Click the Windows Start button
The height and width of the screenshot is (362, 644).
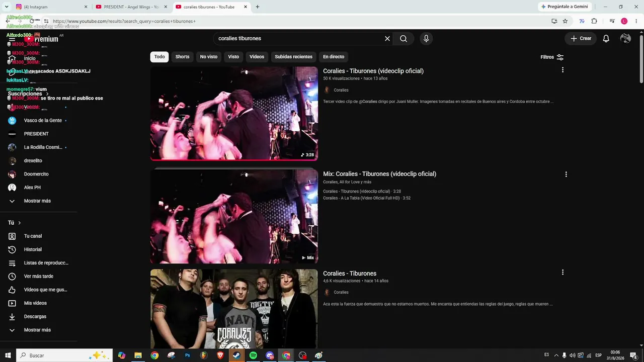point(8,355)
